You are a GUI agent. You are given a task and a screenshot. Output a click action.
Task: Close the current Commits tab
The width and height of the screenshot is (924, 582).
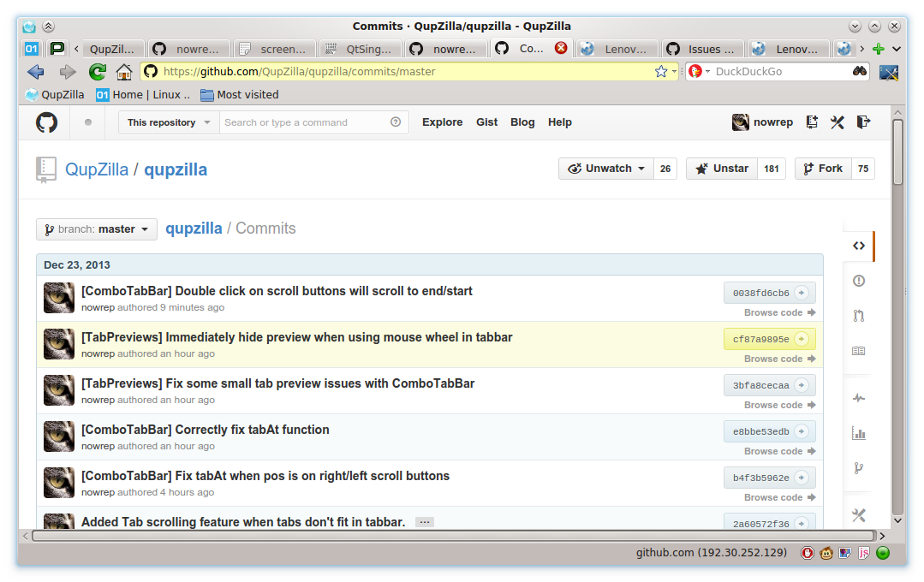(x=561, y=48)
